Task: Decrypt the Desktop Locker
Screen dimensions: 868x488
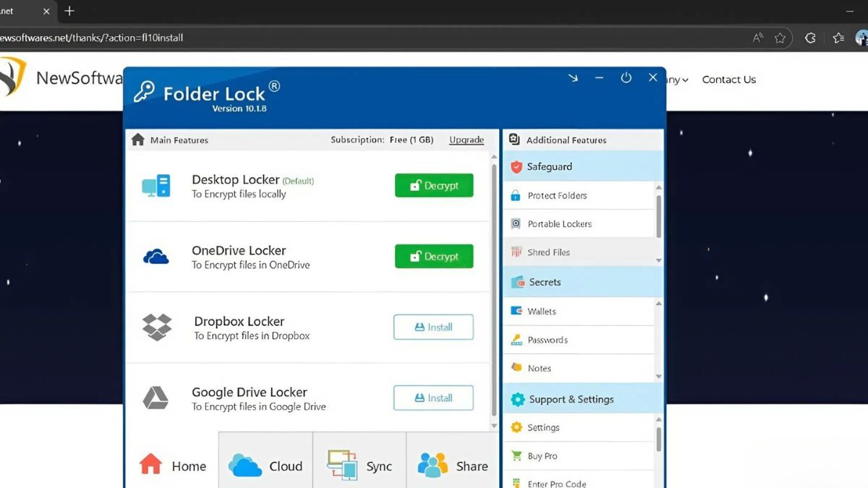Action: click(x=433, y=185)
